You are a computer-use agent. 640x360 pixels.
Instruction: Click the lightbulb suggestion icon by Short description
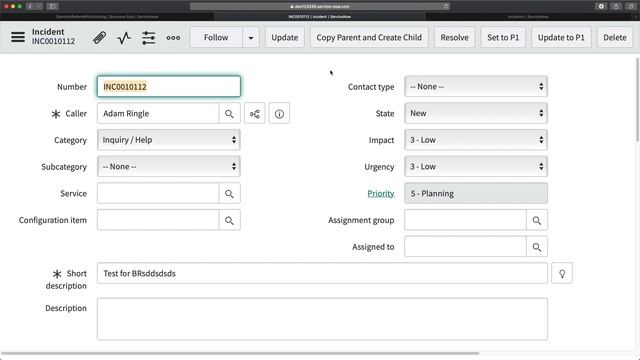[562, 273]
